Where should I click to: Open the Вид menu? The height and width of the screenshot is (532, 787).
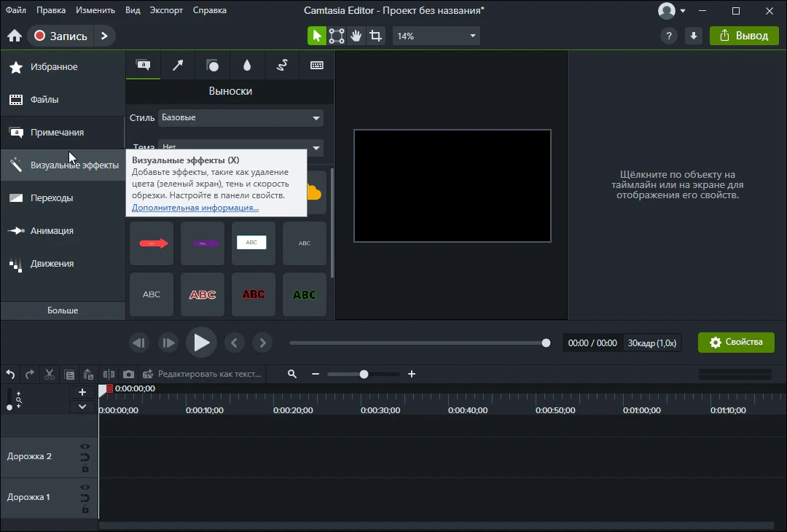click(x=133, y=10)
